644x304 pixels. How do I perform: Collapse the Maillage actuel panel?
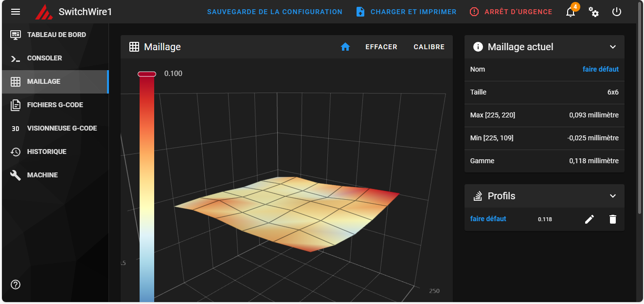(613, 47)
